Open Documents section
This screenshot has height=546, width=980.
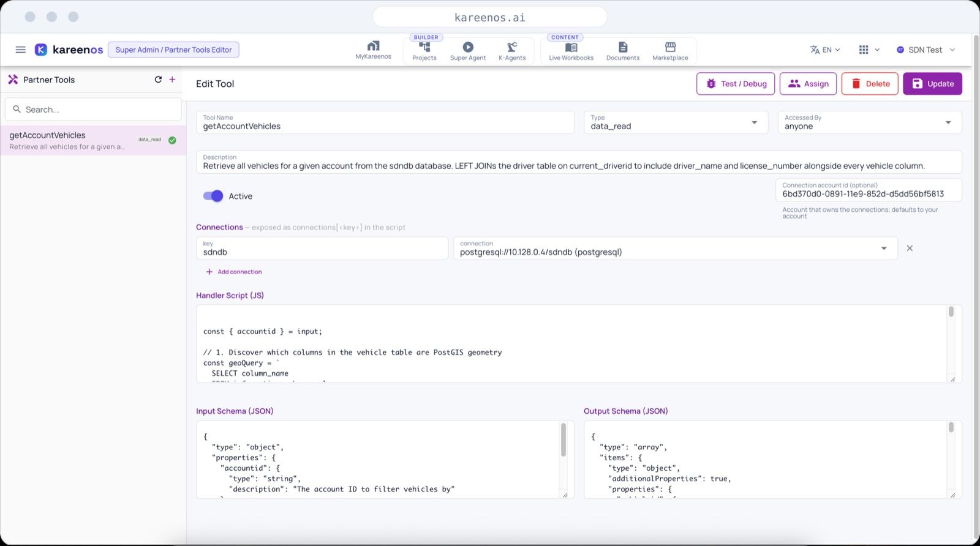(x=623, y=51)
